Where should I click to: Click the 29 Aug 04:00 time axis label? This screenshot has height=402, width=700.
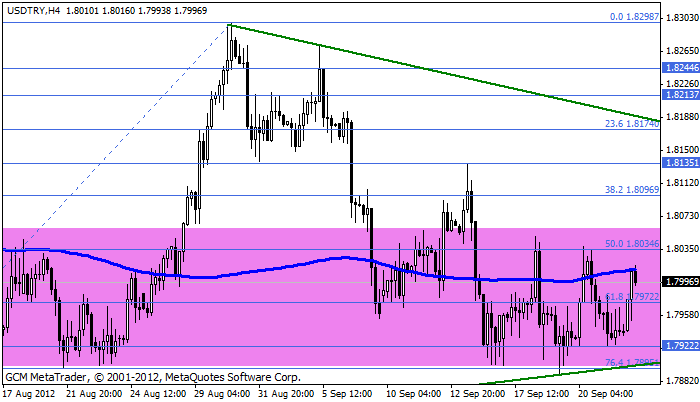coord(222,394)
